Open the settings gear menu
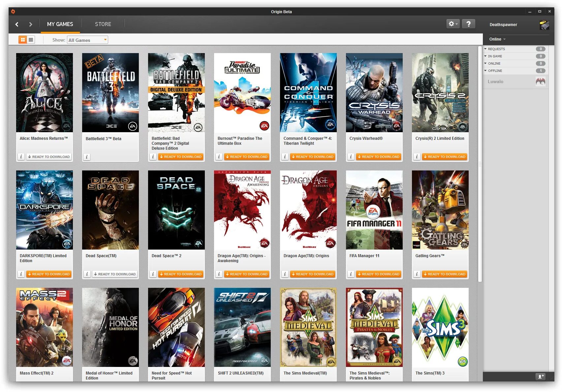Viewport: 562px width, 392px height. tap(453, 24)
